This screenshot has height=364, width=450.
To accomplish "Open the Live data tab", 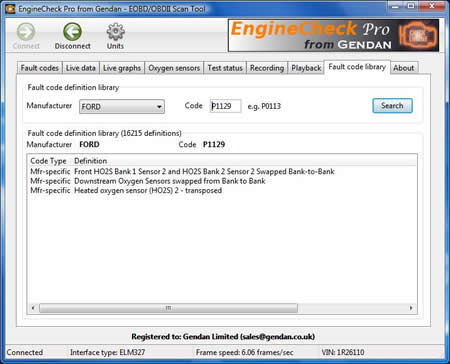I will (81, 68).
